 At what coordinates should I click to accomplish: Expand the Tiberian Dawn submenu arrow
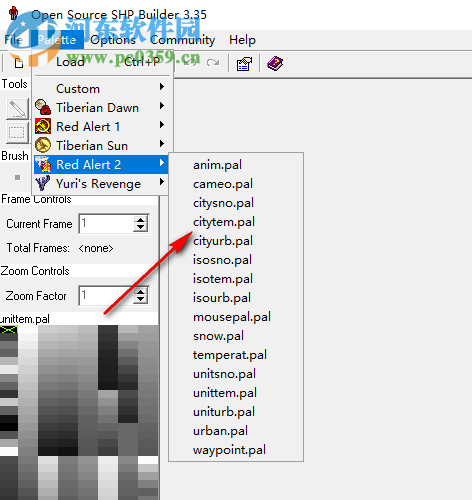pos(162,106)
